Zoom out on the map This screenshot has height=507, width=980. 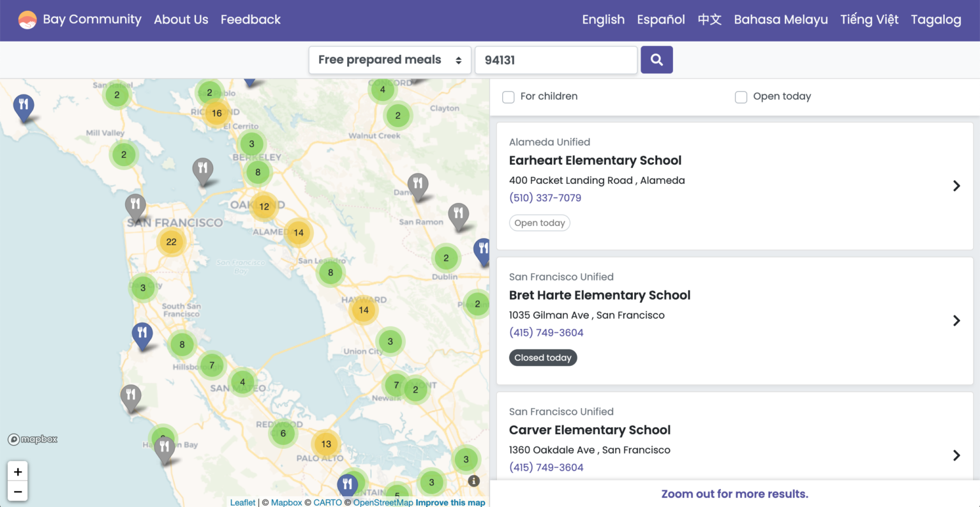[18, 492]
